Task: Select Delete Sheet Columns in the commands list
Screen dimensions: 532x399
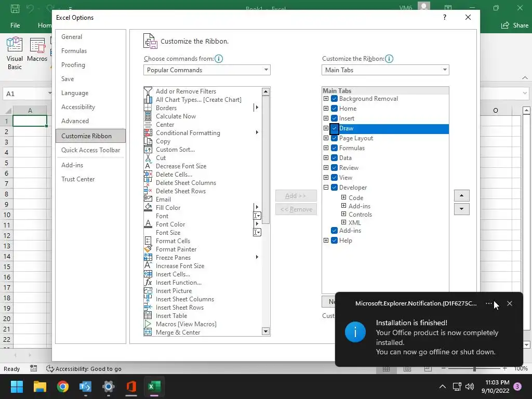Action: (x=203, y=182)
